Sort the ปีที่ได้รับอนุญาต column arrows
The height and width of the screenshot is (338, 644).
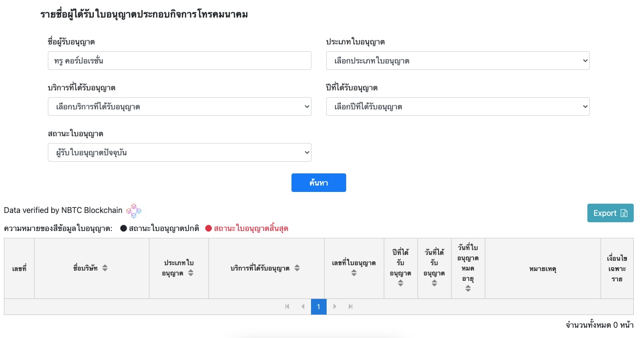pos(401,281)
